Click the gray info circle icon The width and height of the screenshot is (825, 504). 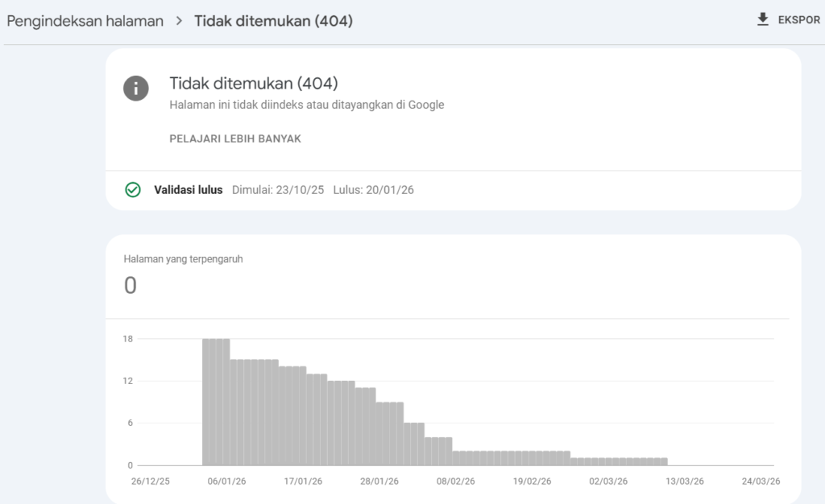(x=135, y=89)
